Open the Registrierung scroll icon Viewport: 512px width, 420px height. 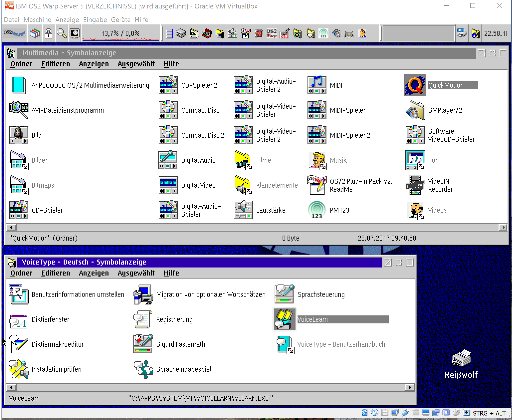click(143, 319)
